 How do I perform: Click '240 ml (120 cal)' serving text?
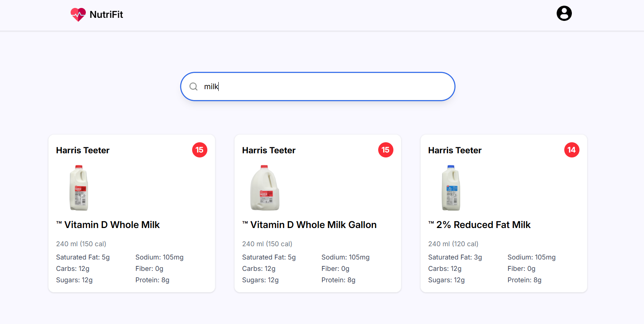[x=453, y=244]
